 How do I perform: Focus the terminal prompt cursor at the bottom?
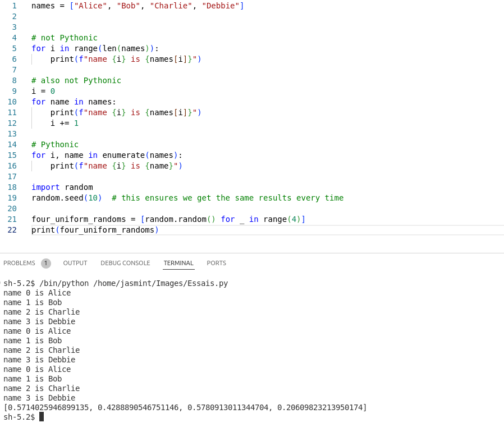[x=42, y=417]
